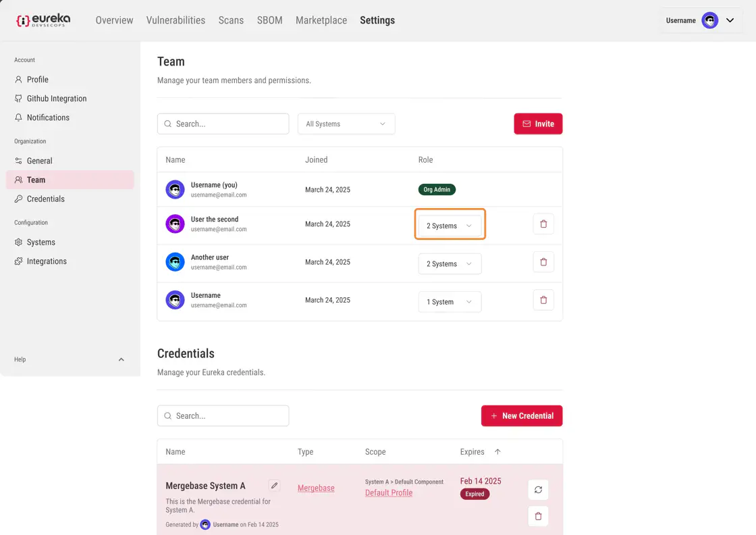Click the New Credential button
The height and width of the screenshot is (535, 756).
[x=521, y=416]
